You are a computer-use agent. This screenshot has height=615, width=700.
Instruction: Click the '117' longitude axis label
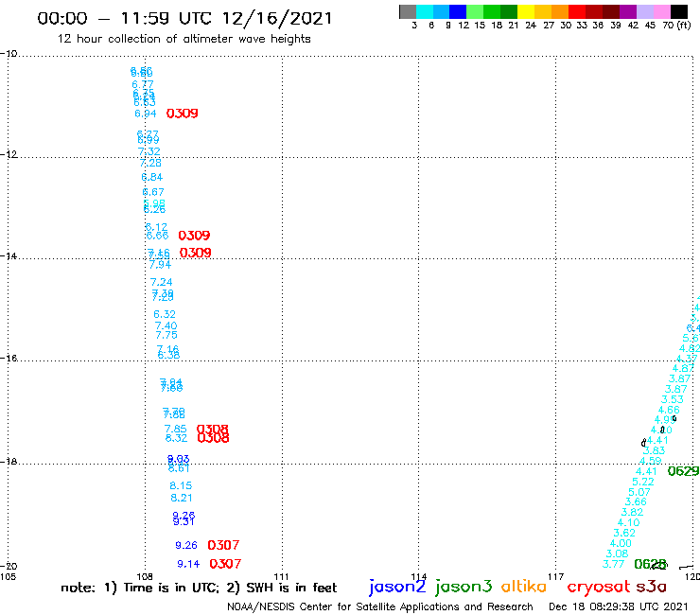(x=555, y=576)
